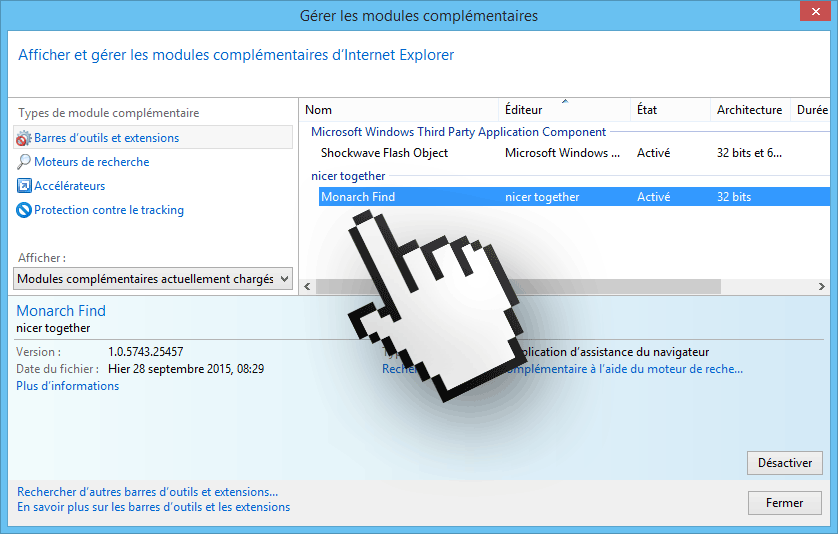This screenshot has height=534, width=838.
Task: Click the 'Activé' state of Shockwave Flash
Action: (x=653, y=153)
